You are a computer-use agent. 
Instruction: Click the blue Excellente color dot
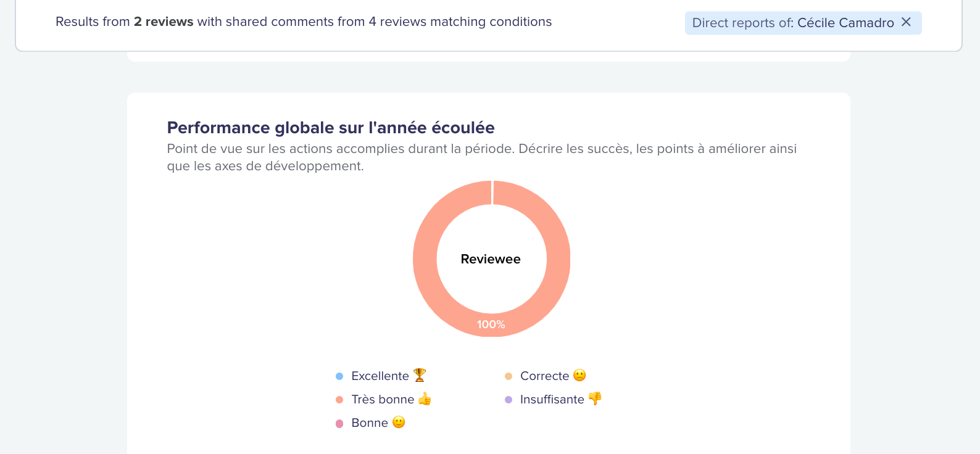pos(339,376)
